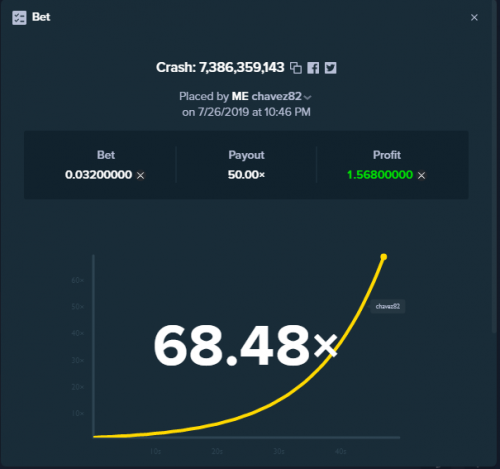500x469 pixels.
Task: Click the 60× axis label
Action: click(x=77, y=280)
